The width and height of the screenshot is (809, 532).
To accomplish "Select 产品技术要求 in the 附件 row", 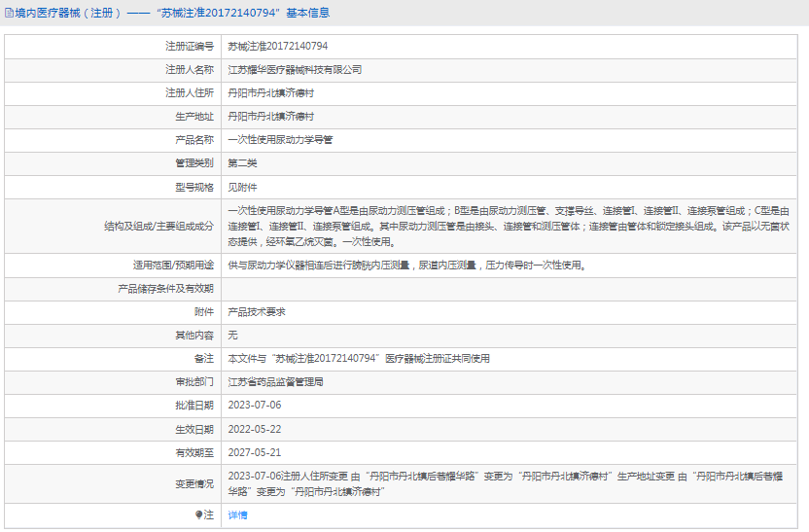I will tap(257, 311).
